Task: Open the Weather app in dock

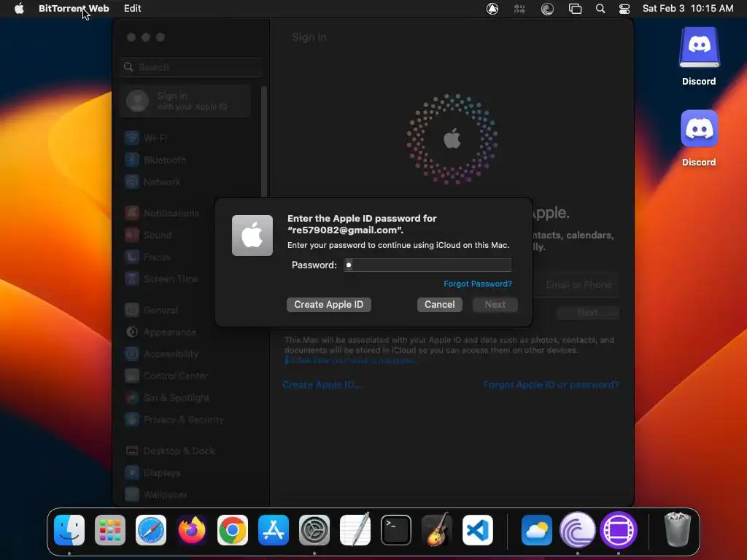Action: [x=537, y=530]
